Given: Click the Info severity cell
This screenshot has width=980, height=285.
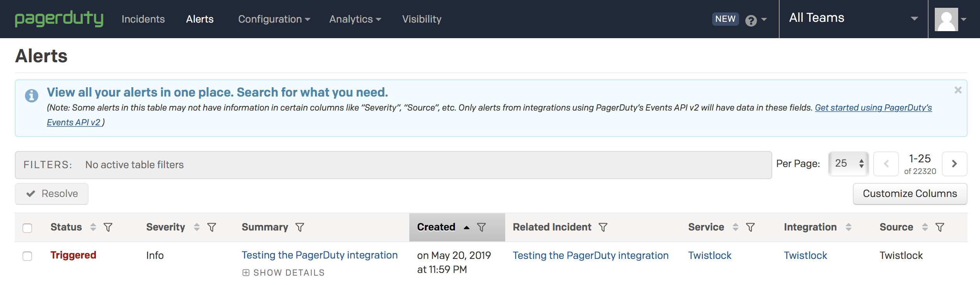Looking at the screenshot, I should [155, 255].
